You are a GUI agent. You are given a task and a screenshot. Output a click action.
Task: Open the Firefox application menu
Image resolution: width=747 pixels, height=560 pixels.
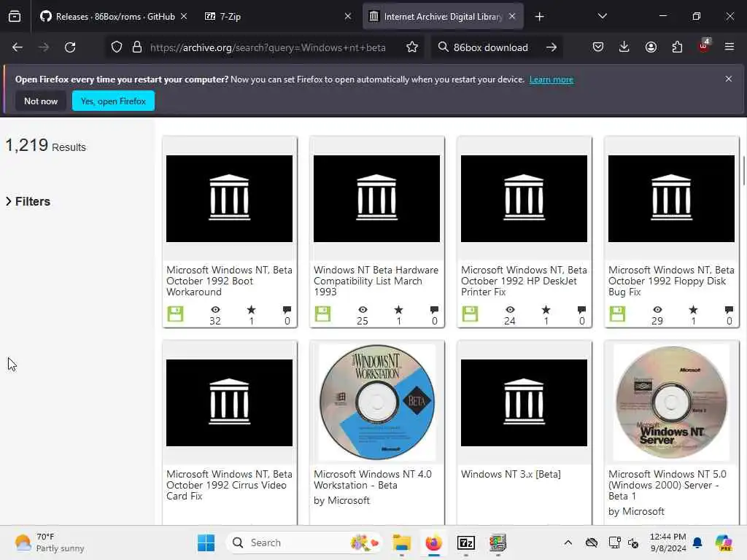click(x=729, y=47)
